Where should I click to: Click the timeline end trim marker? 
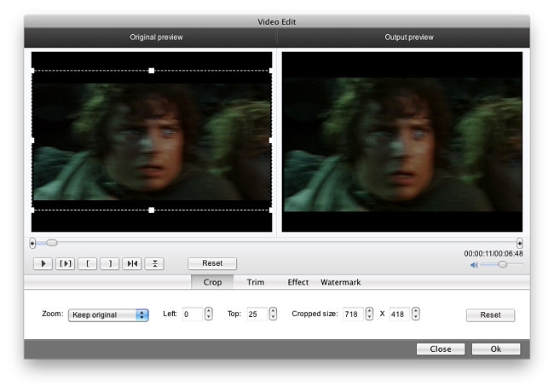(x=519, y=243)
